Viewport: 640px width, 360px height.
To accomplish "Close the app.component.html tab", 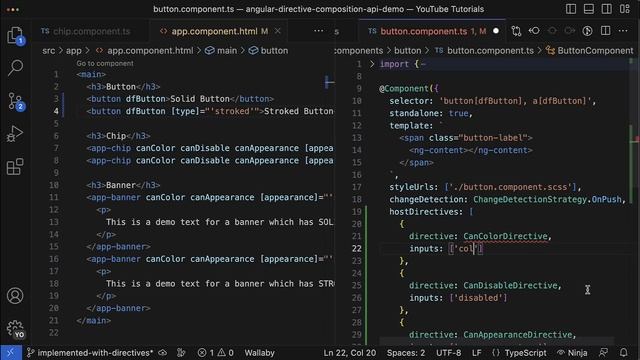I will pos(278,31).
